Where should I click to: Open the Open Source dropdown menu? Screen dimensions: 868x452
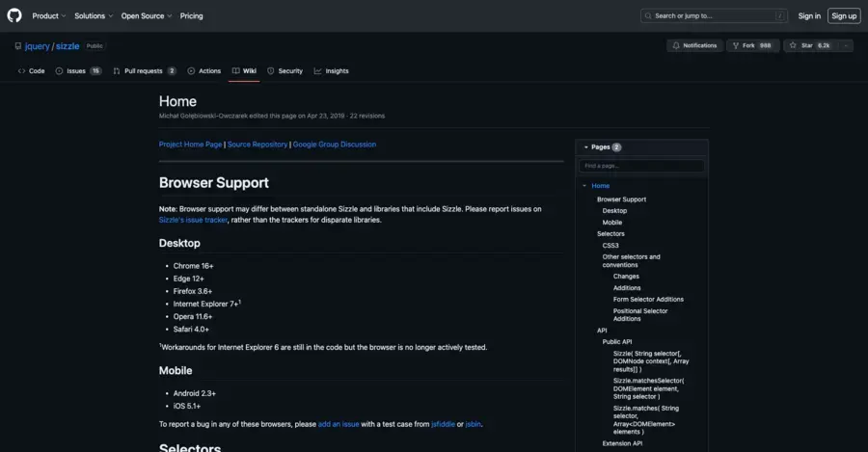click(147, 16)
